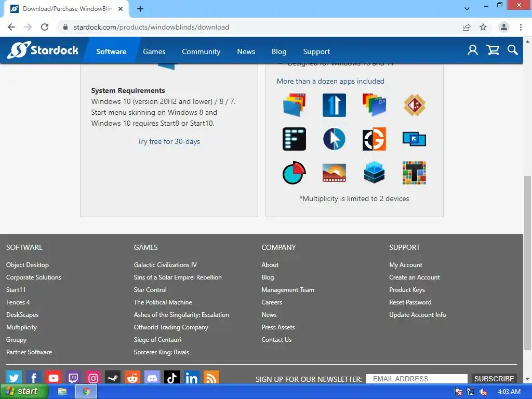The image size is (532, 399).
Task: Open Product Keys support link
Action: coord(407,290)
